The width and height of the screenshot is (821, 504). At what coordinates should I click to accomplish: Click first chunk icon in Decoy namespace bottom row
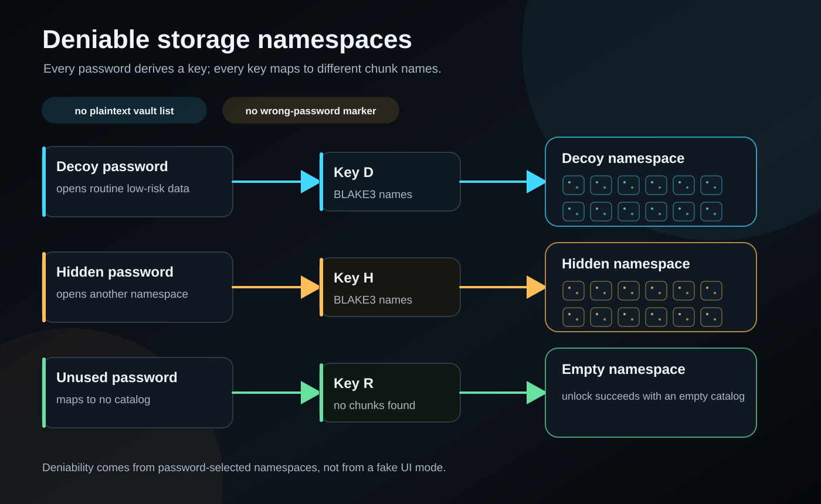pos(574,212)
